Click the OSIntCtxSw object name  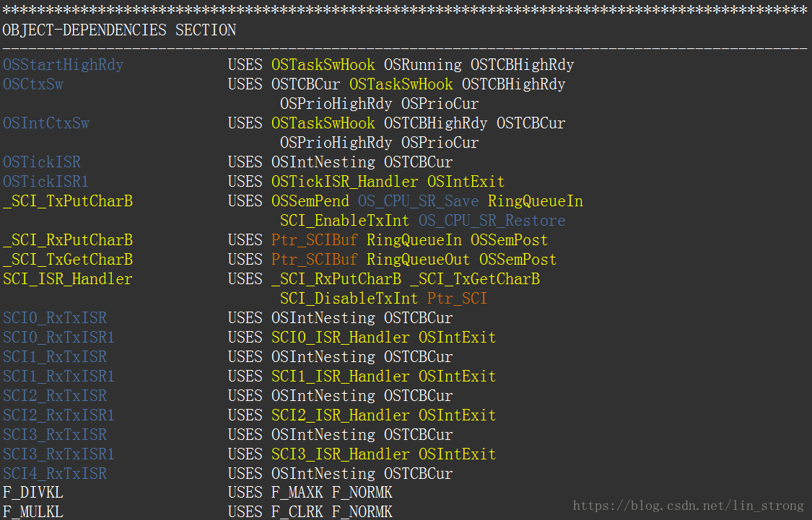(x=46, y=123)
